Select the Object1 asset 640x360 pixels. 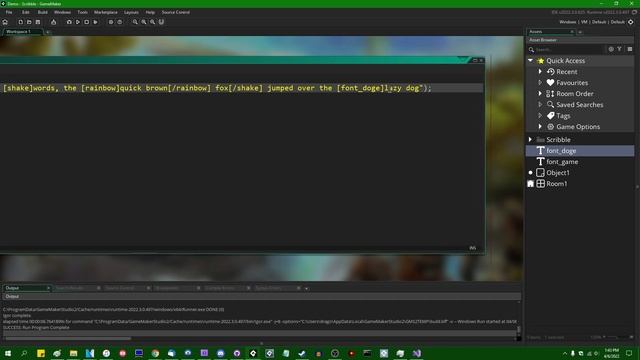[x=580, y=173]
